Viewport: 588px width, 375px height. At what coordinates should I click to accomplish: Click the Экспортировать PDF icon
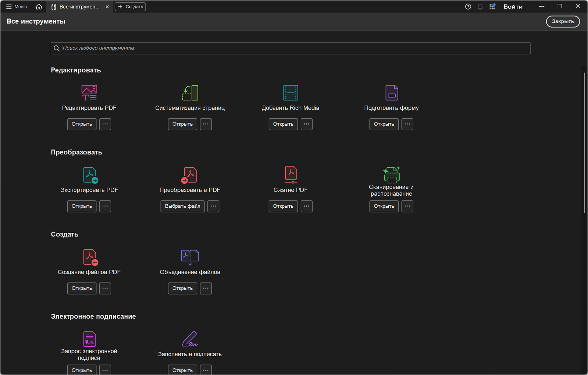point(90,175)
